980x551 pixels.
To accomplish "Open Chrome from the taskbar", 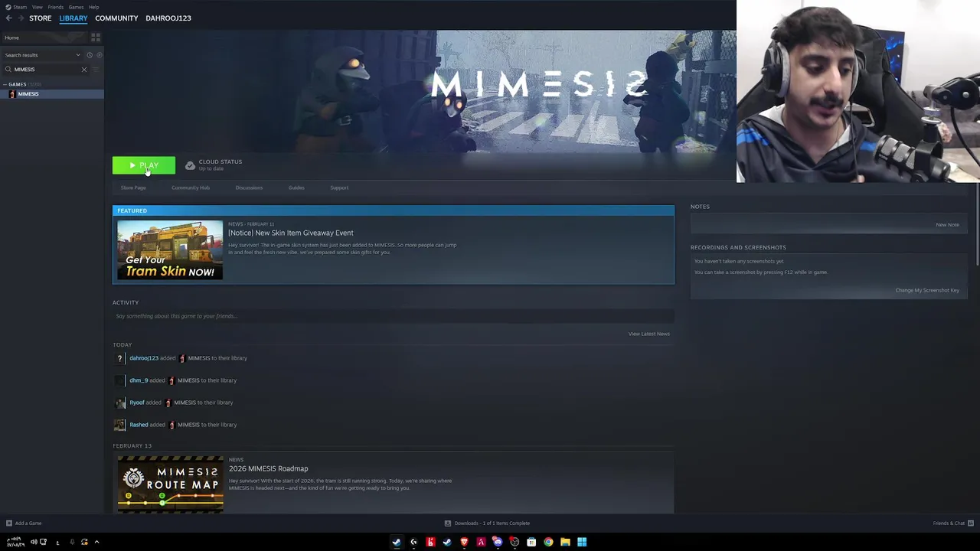I will pyautogui.click(x=548, y=542).
